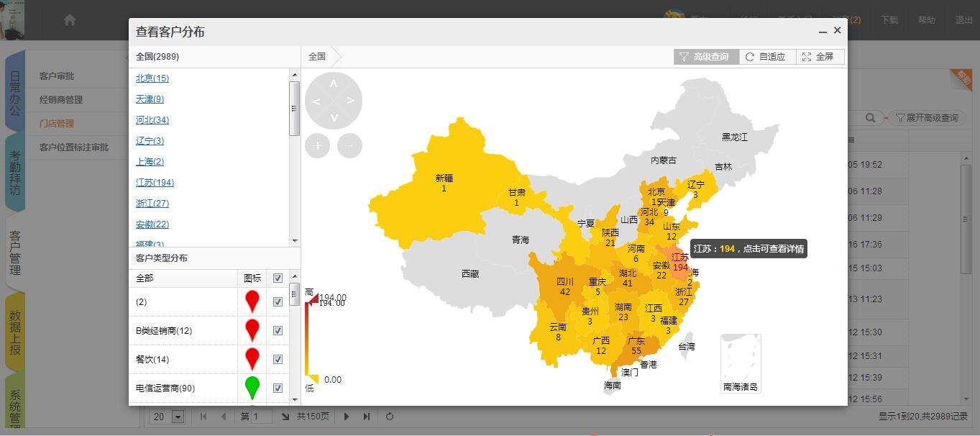
Task: Click the 高级查询 button
Action: (705, 57)
